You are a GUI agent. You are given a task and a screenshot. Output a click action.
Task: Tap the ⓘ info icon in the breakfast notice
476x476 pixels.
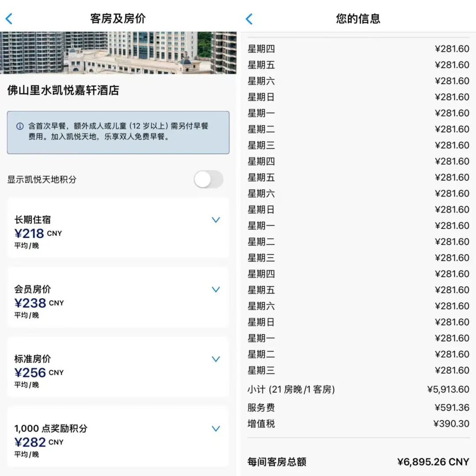(19, 126)
